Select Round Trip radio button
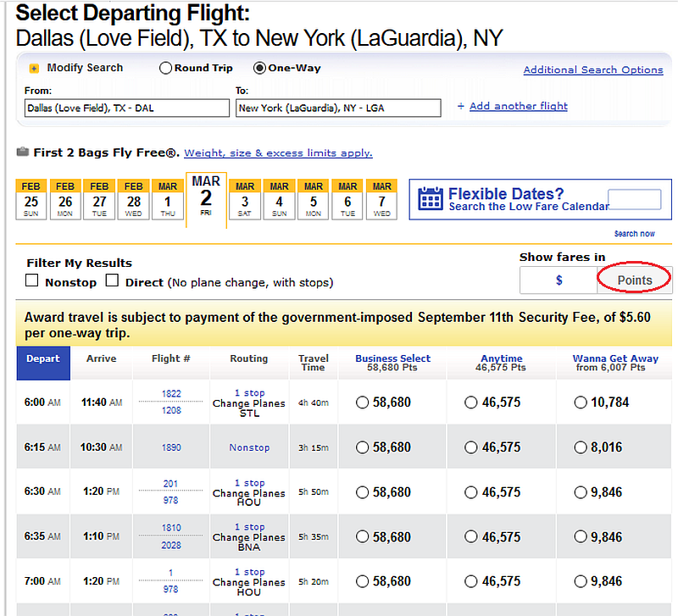Viewport: 678px width, 616px height. [x=165, y=68]
